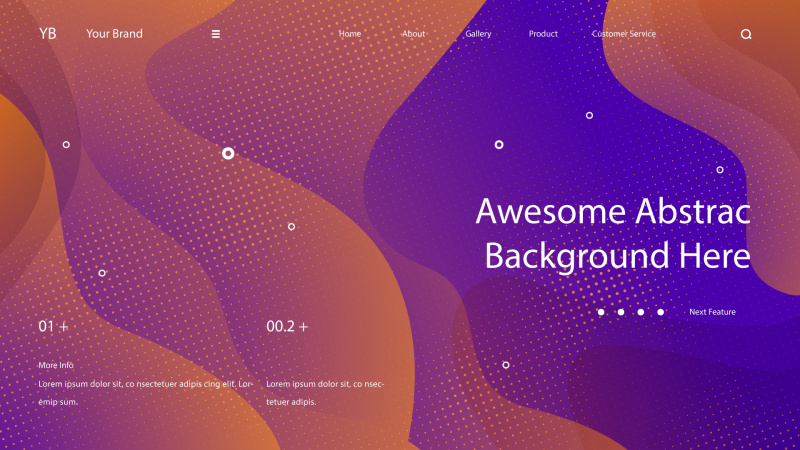Click the YB logo

pos(48,34)
